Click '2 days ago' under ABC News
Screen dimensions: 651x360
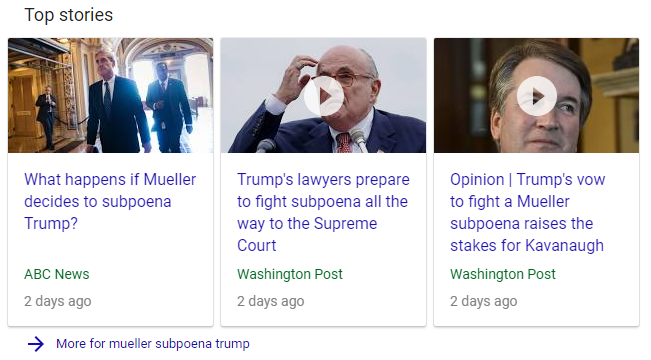(x=58, y=301)
